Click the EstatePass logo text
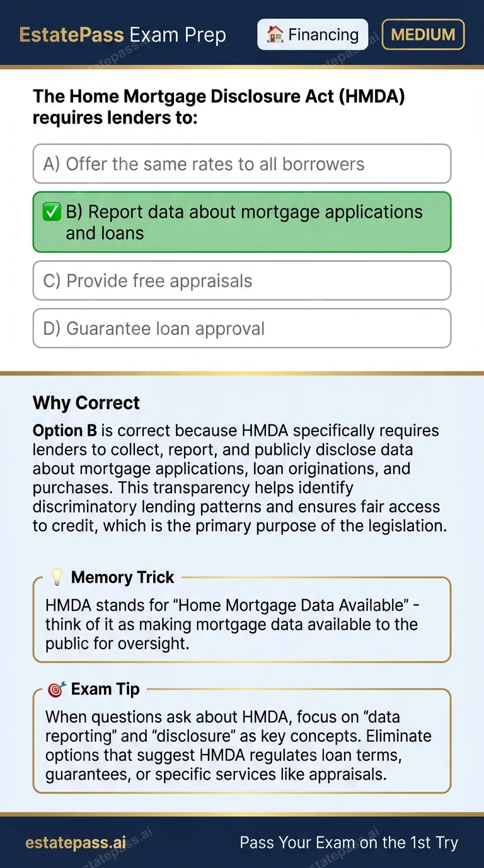The width and height of the screenshot is (484, 868). click(x=71, y=34)
